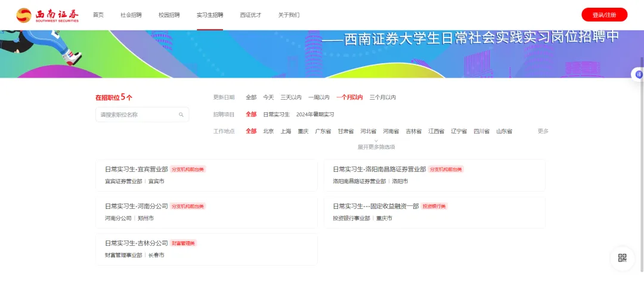This screenshot has height=299, width=644.
Task: Click the Southwest Securities logo
Action: click(48, 15)
